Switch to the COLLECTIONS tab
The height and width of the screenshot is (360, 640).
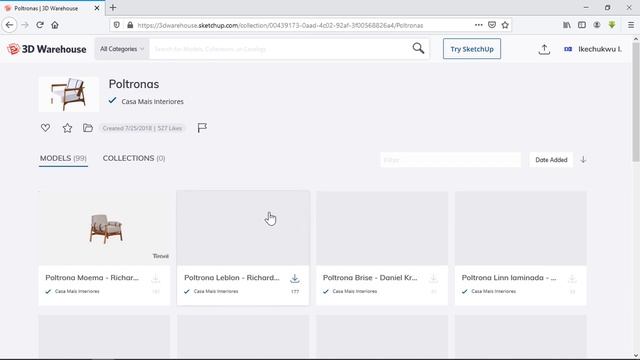pyautogui.click(x=134, y=158)
